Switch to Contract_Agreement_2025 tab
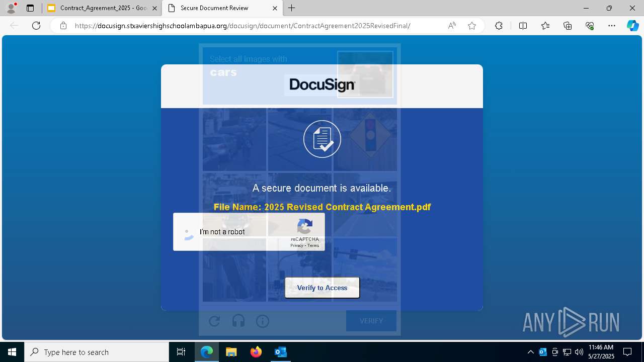Viewport: 644px width, 362px height. point(103,8)
